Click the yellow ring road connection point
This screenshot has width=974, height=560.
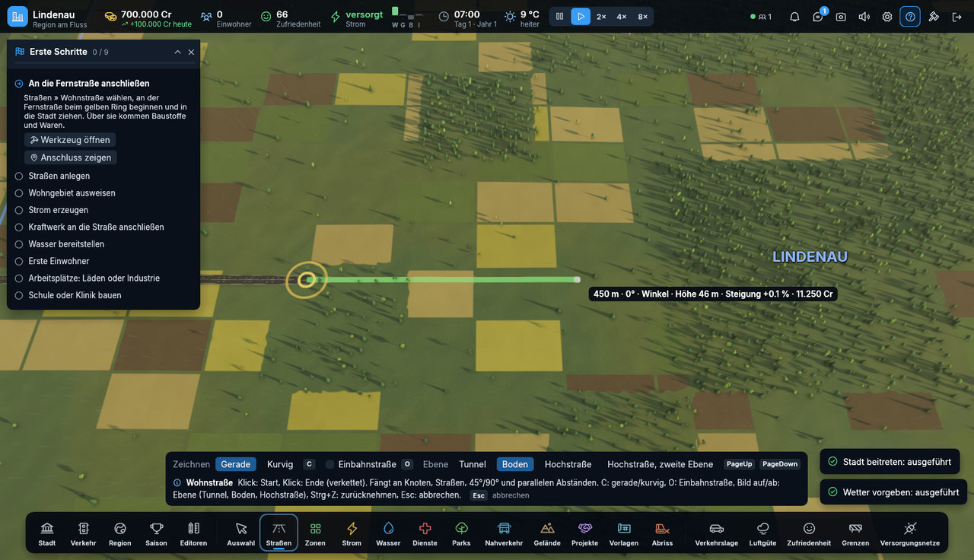(x=307, y=280)
